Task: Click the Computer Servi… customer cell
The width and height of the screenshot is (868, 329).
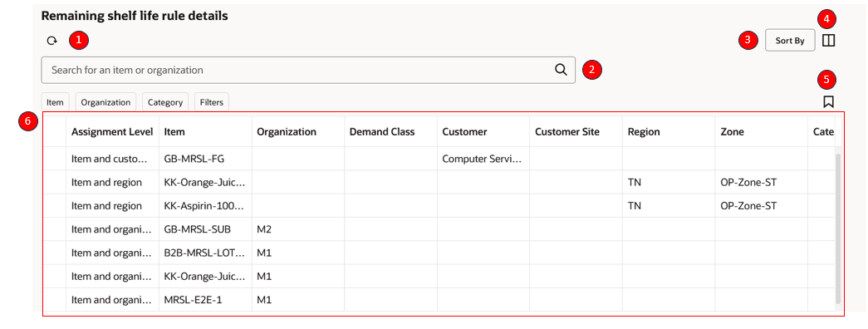Action: 483,159
